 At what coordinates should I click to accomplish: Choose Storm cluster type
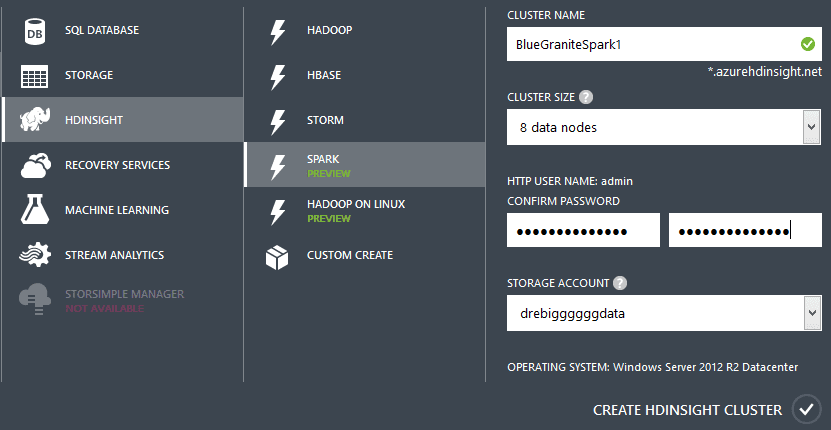point(365,120)
